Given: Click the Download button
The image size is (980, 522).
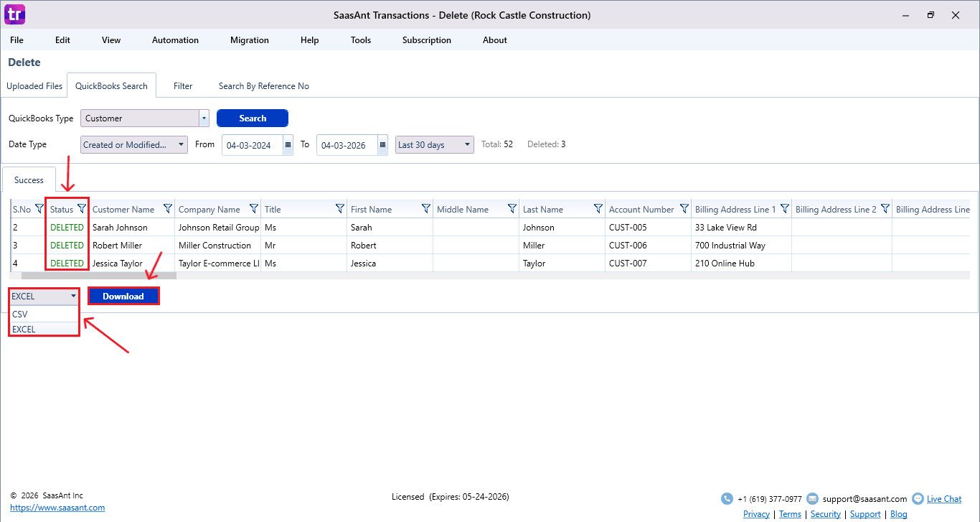Looking at the screenshot, I should (123, 296).
